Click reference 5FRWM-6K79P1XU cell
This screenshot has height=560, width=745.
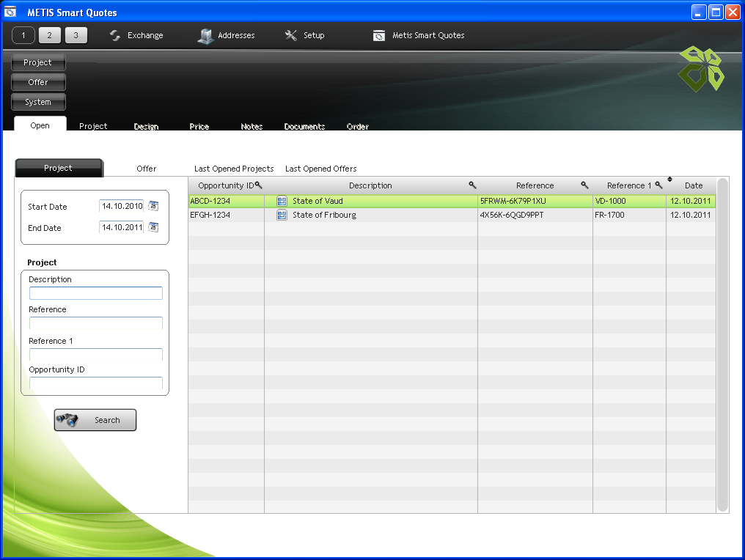coord(535,201)
